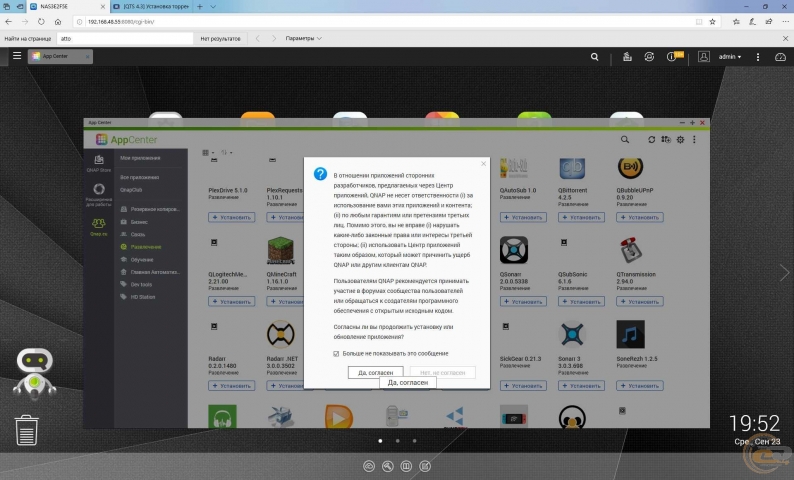The height and width of the screenshot is (480, 794).
Task: Open the desktop trash bin
Action: tap(26, 430)
